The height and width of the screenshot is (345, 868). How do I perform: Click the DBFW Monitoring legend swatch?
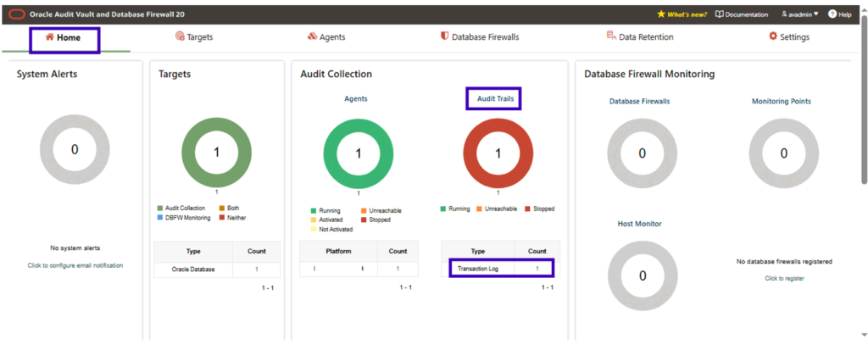[160, 218]
